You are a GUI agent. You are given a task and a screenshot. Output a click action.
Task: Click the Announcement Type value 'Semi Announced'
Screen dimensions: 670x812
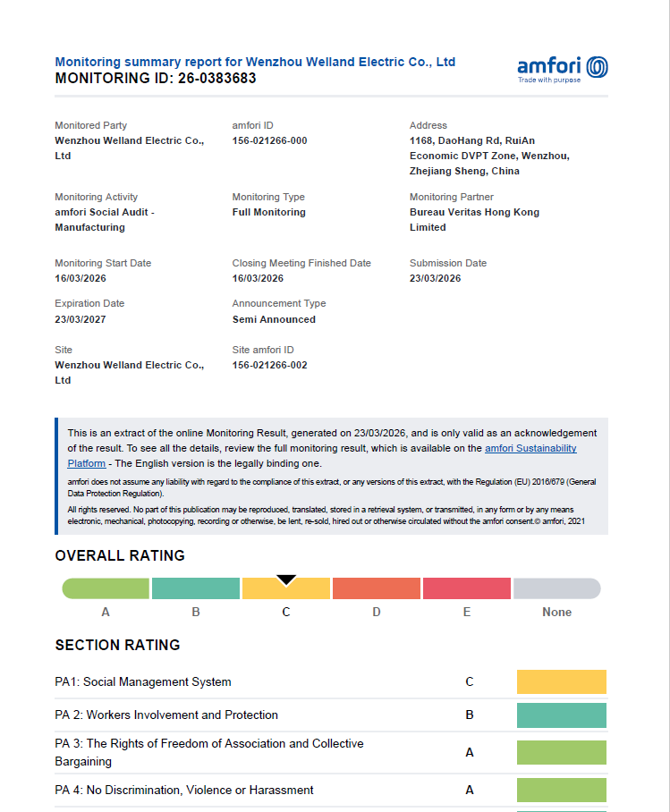(x=274, y=319)
